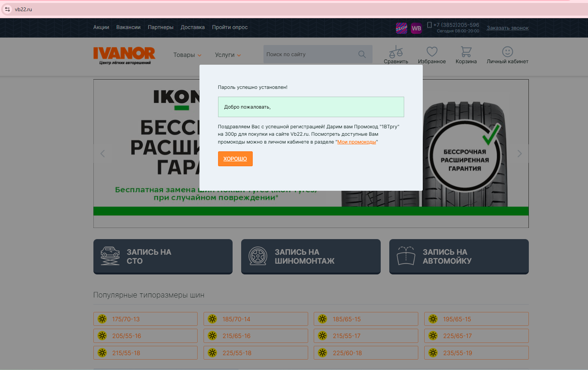Image resolution: width=588 pixels, height=370 pixels.
Task: Select tire size 205/55-16
Action: pyautogui.click(x=145, y=336)
